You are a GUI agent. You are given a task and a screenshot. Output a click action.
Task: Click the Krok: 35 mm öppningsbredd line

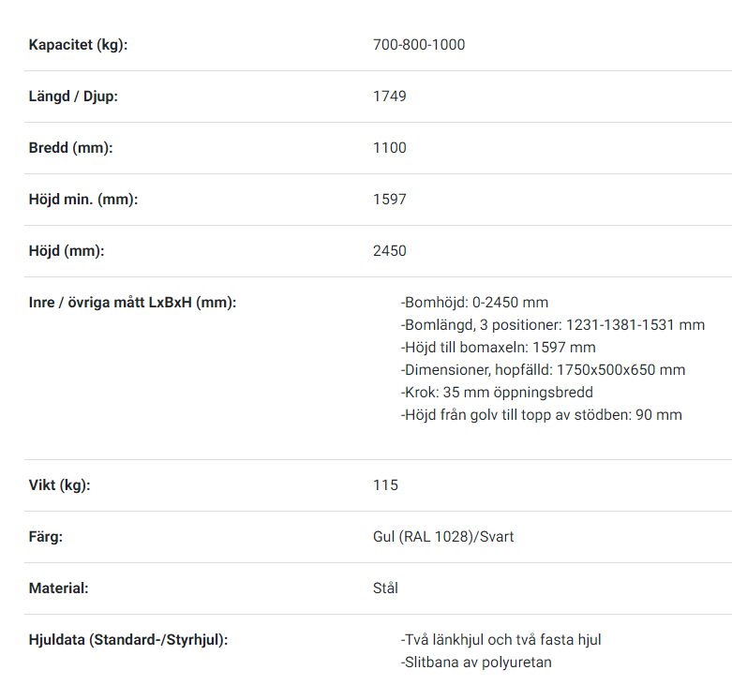(497, 392)
